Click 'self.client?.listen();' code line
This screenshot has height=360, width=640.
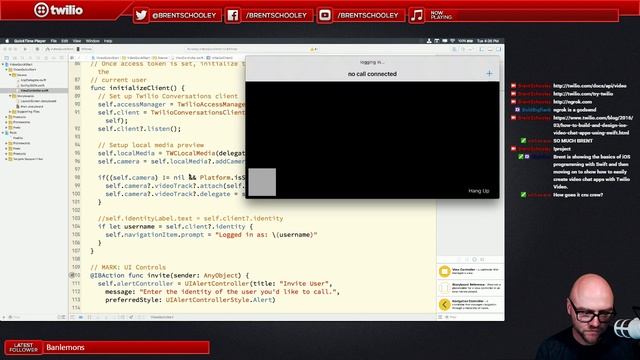[x=139, y=129]
